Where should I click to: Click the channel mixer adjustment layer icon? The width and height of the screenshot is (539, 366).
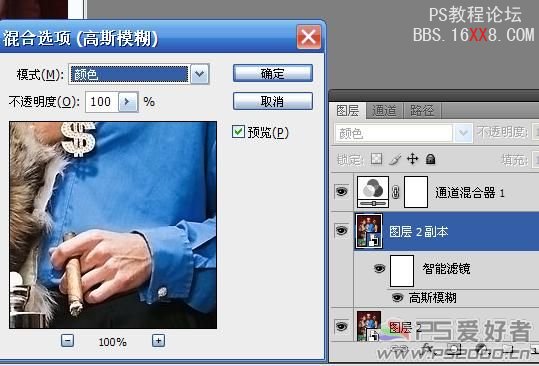coord(373,192)
